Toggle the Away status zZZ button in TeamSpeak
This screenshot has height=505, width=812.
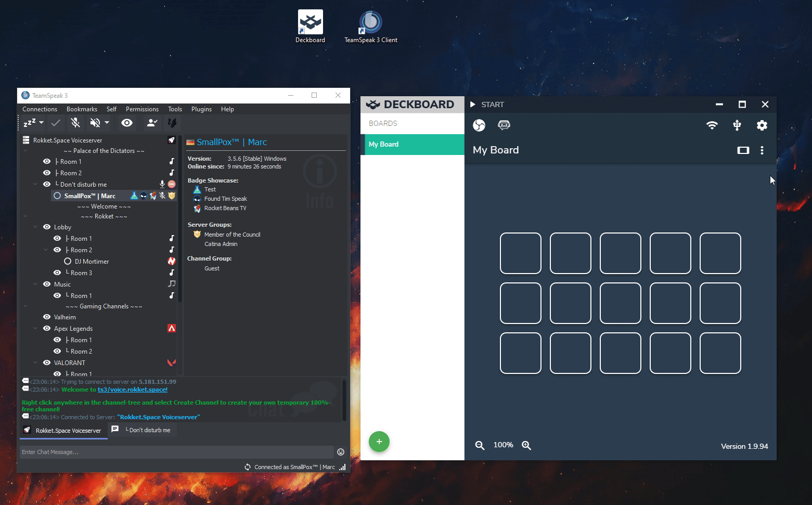(x=30, y=123)
